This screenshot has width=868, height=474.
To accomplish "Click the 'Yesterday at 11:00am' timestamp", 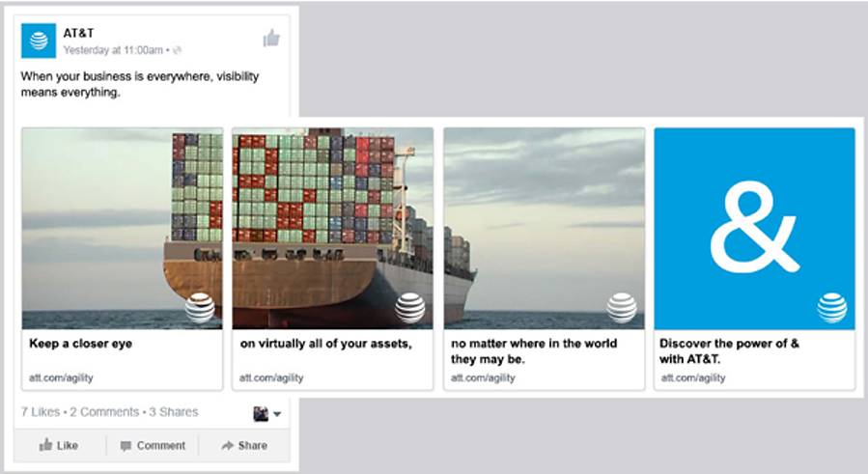I will (x=113, y=50).
